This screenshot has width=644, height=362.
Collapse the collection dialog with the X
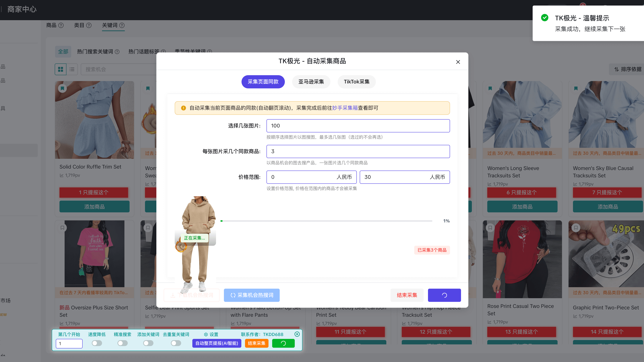click(x=458, y=62)
